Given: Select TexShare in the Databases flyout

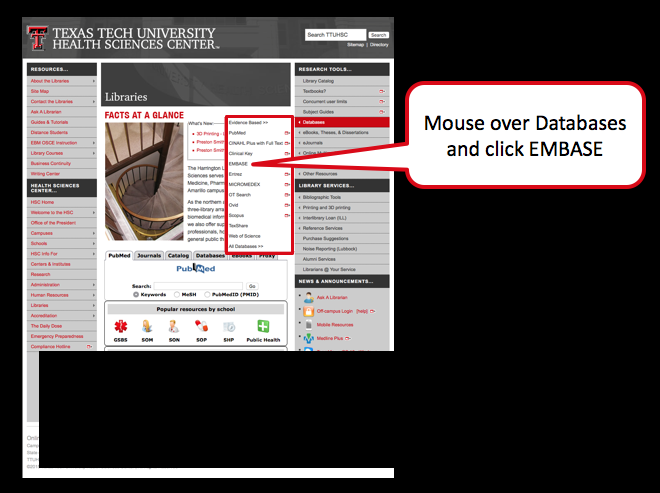Looking at the screenshot, I should (238, 226).
